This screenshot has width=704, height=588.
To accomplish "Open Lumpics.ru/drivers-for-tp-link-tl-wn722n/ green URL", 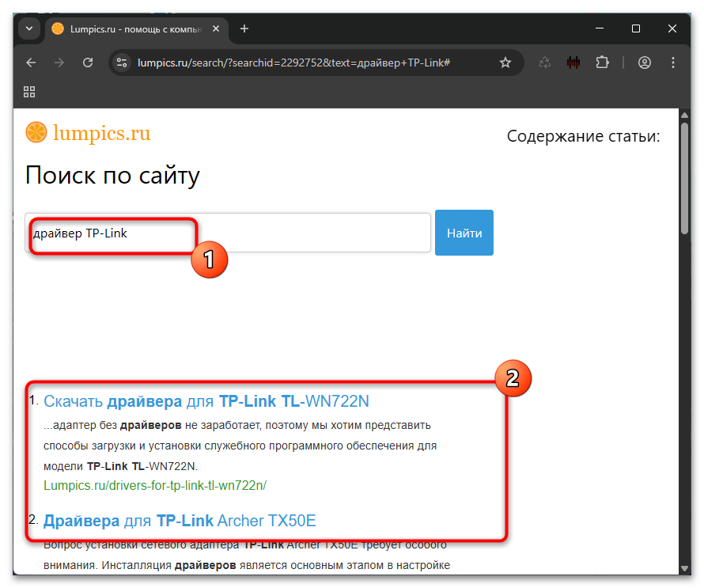I will coord(155,486).
